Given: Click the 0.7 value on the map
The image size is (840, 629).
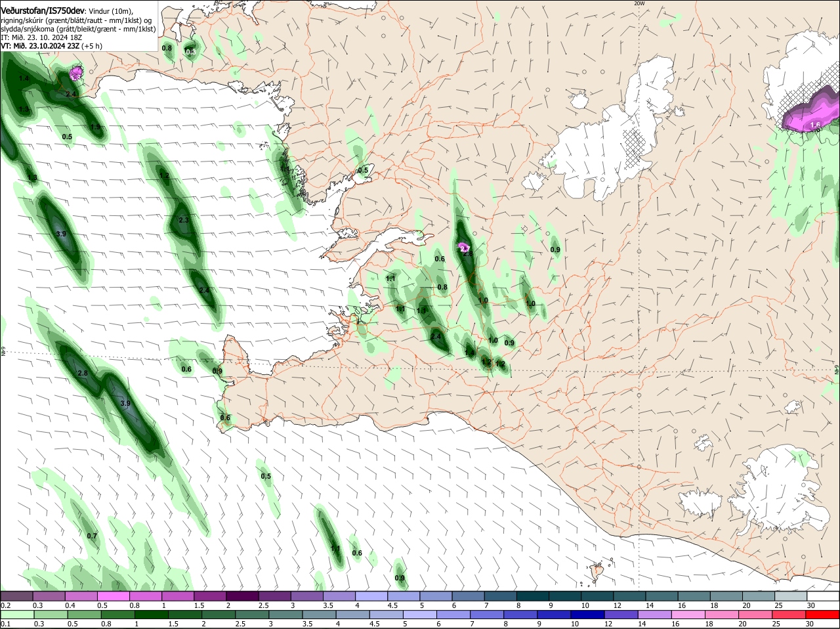Looking at the screenshot, I should pyautogui.click(x=92, y=536).
